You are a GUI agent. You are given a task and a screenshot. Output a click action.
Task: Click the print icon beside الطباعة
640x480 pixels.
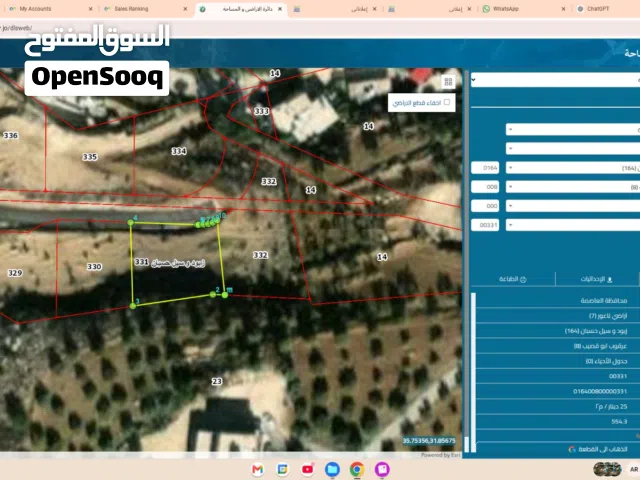coord(523,279)
